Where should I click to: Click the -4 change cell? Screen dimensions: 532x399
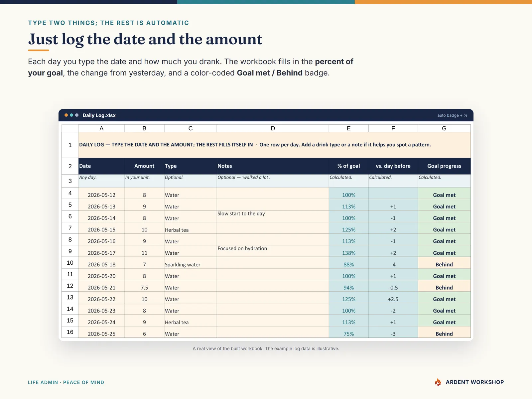(393, 263)
